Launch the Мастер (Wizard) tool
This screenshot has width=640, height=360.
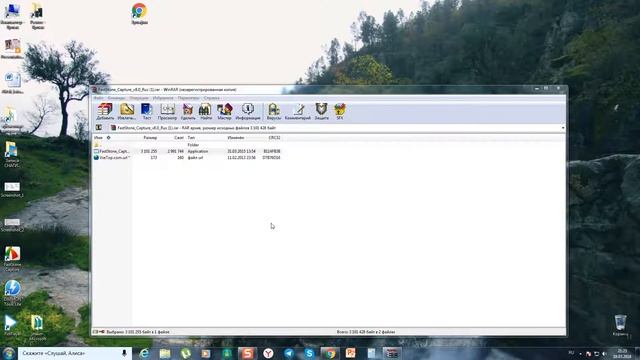click(x=224, y=111)
